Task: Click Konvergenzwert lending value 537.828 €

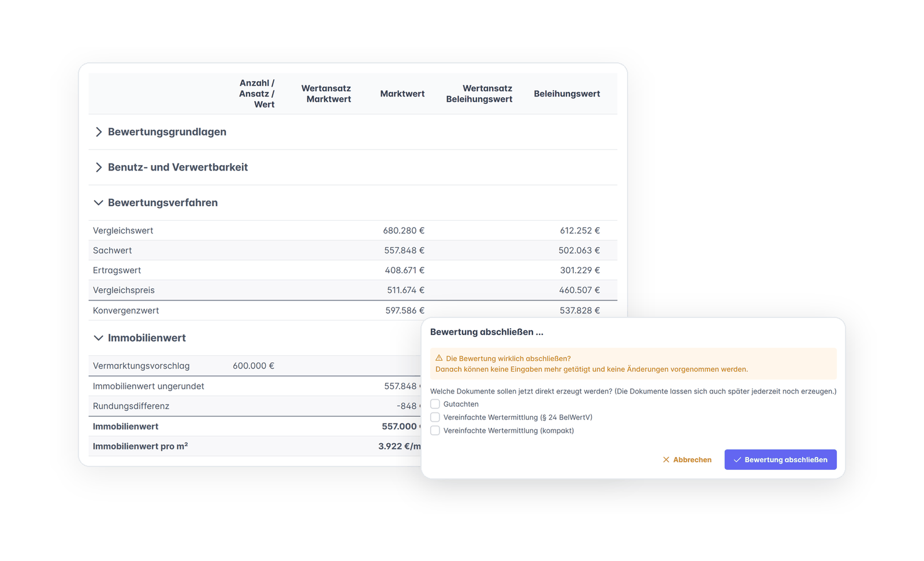Action: pos(580,311)
